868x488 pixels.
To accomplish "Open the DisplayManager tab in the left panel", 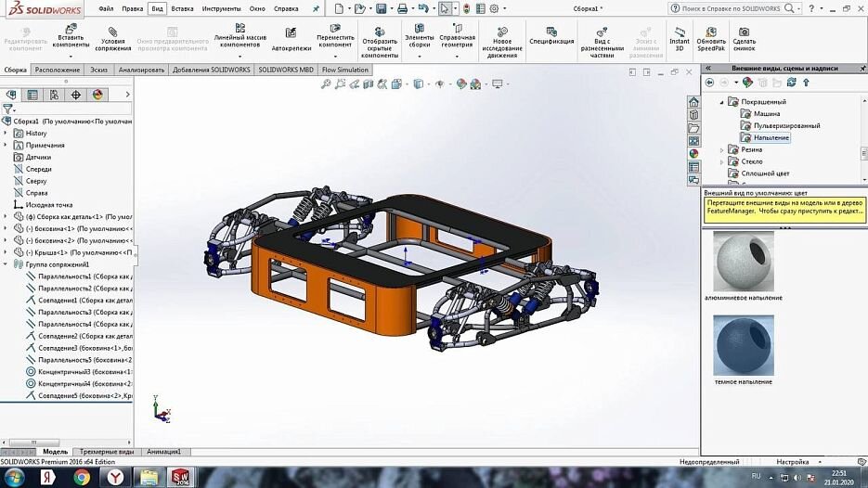I will 98,95.
